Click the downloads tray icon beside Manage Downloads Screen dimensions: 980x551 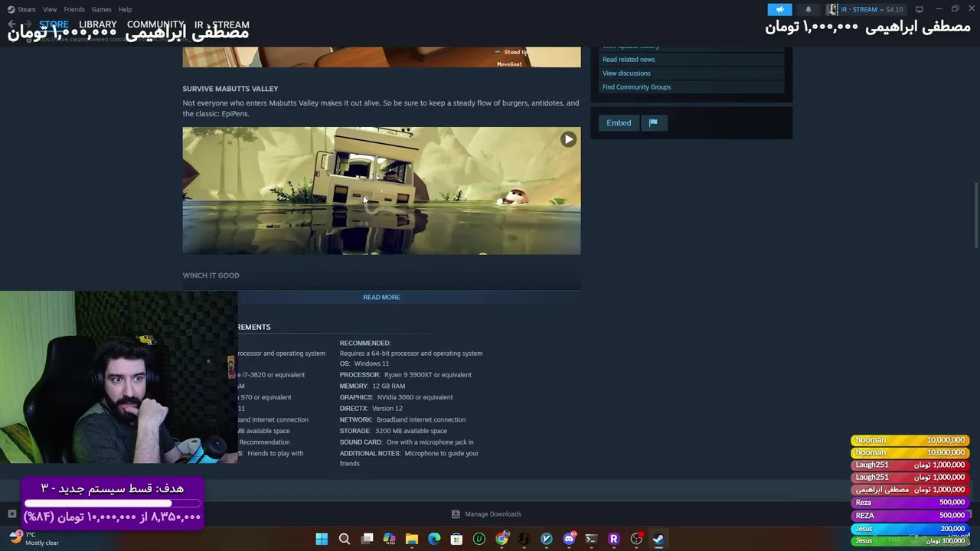(456, 514)
